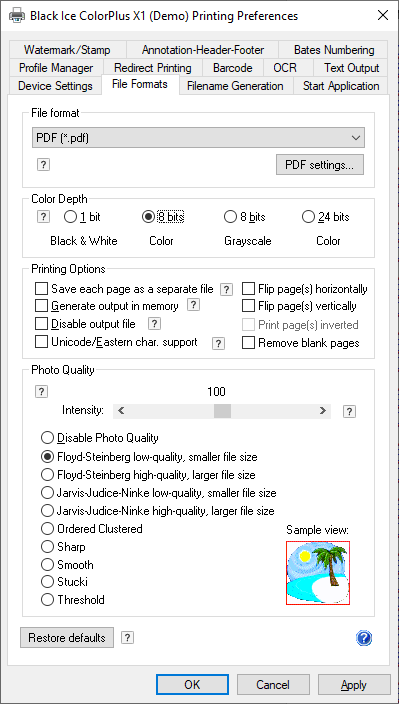Viewport: 399px width, 704px height.
Task: Click help icon beside Generate output in memory
Action: [x=193, y=306]
